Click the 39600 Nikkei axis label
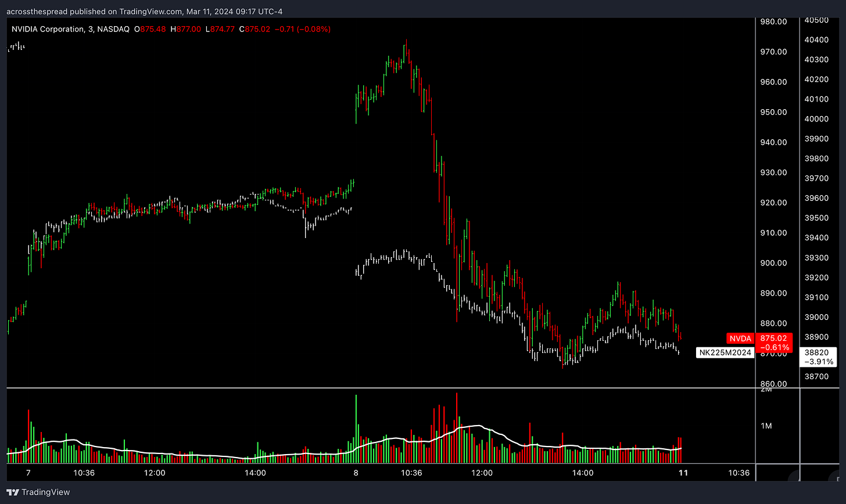846x504 pixels. click(x=816, y=198)
